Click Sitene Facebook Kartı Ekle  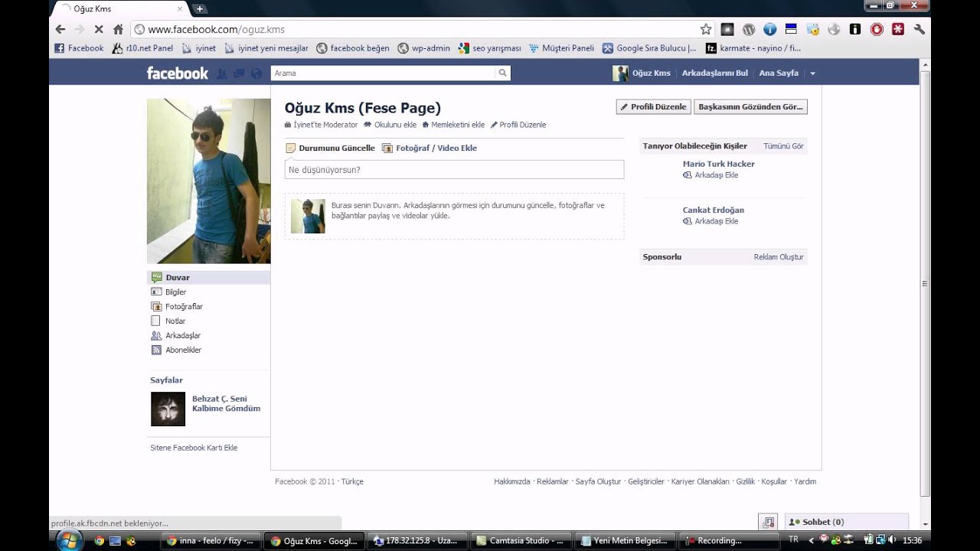[194, 448]
